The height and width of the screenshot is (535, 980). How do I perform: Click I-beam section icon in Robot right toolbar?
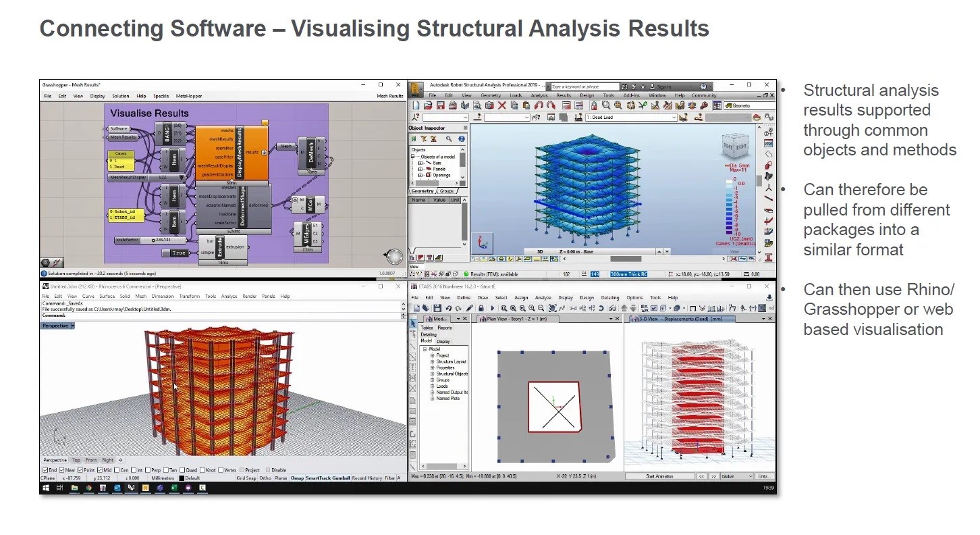coord(769,257)
